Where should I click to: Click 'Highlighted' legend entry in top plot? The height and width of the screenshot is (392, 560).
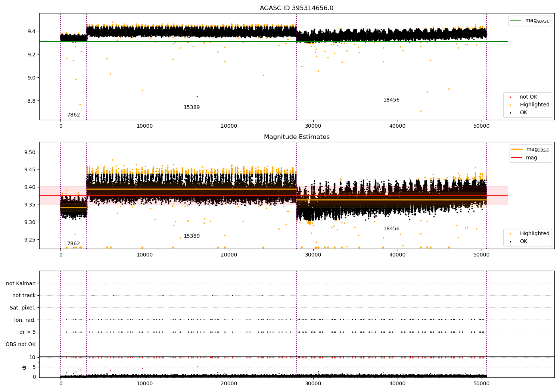pyautogui.click(x=535, y=105)
